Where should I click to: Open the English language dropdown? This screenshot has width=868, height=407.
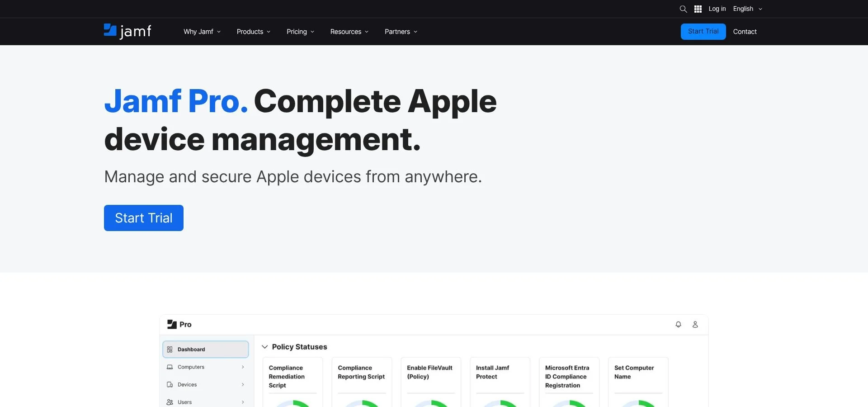748,9
